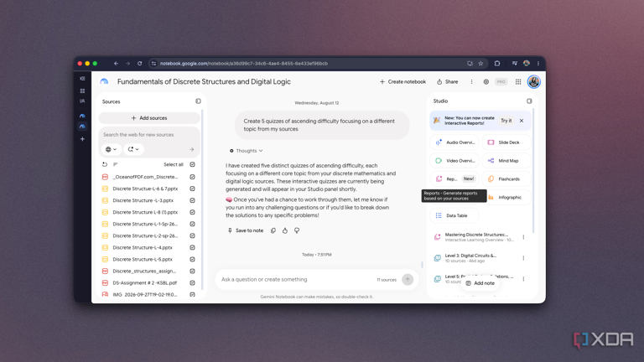Add a new pinned tab in browser sidebar
This screenshot has width=644, height=362.
pos(82,139)
